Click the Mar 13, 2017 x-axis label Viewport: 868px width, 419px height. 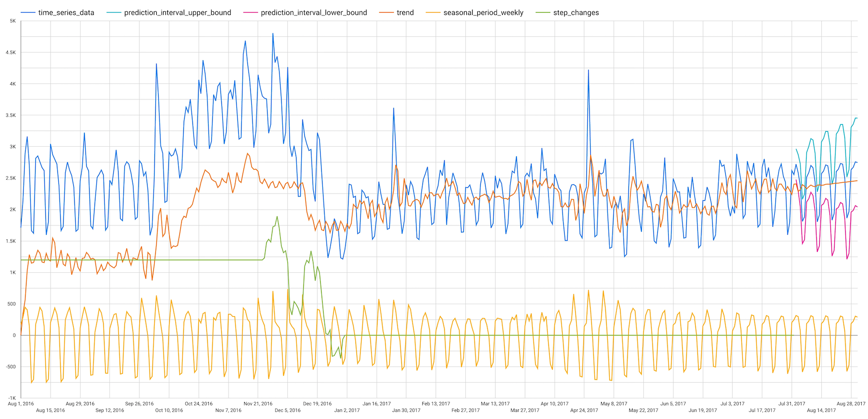coord(495,404)
